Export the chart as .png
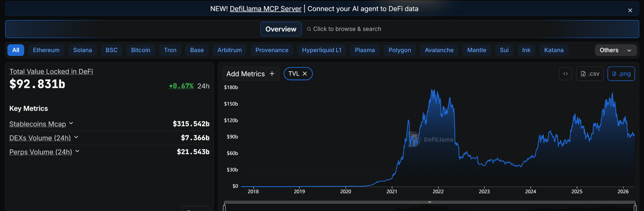 621,74
